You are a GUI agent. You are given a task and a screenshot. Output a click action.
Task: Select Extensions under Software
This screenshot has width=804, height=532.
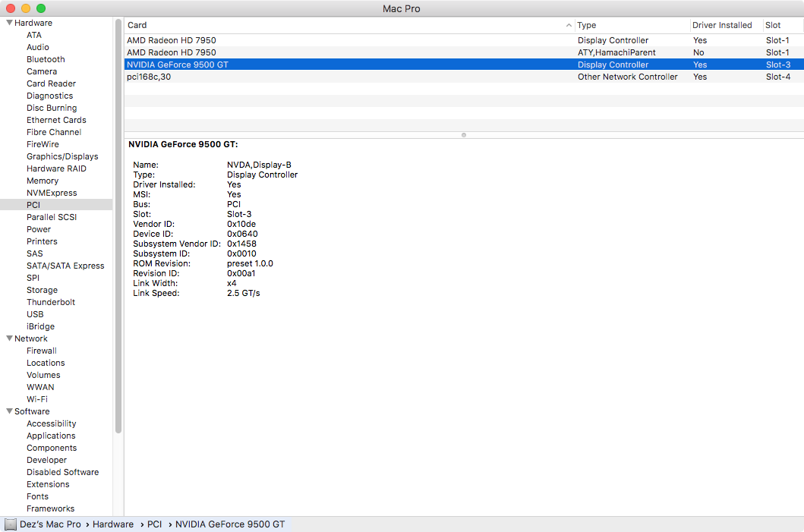(48, 484)
